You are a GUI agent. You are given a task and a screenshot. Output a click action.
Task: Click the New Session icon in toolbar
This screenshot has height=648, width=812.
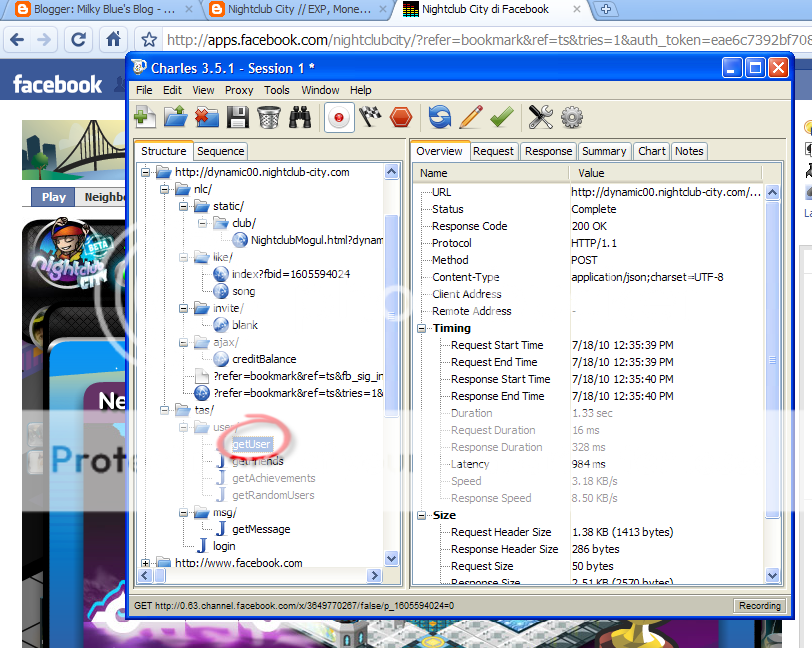click(146, 117)
